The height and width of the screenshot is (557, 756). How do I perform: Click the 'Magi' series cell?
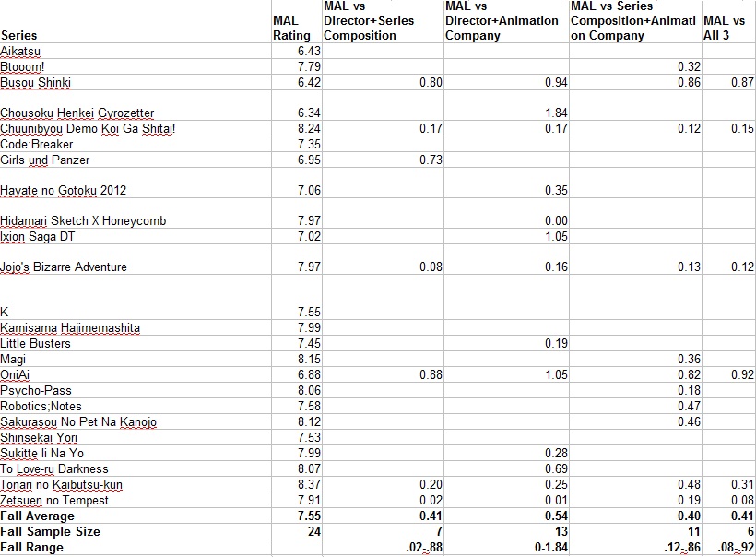click(136, 359)
